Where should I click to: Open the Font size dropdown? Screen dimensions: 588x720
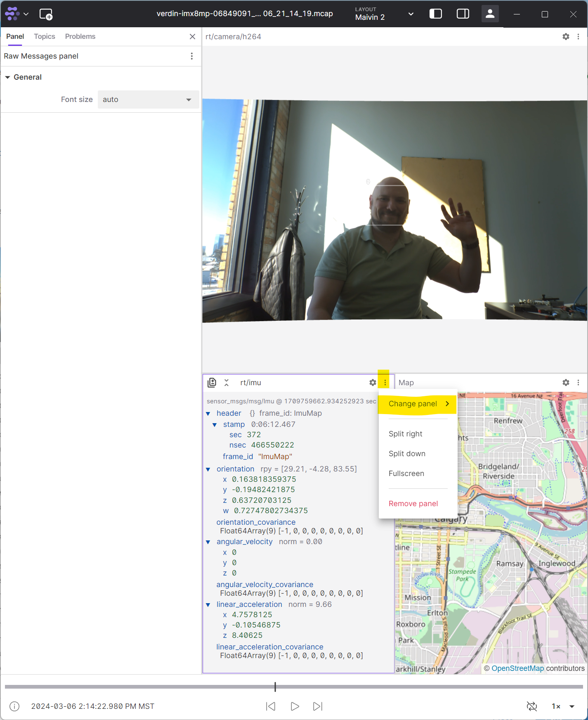(x=148, y=99)
